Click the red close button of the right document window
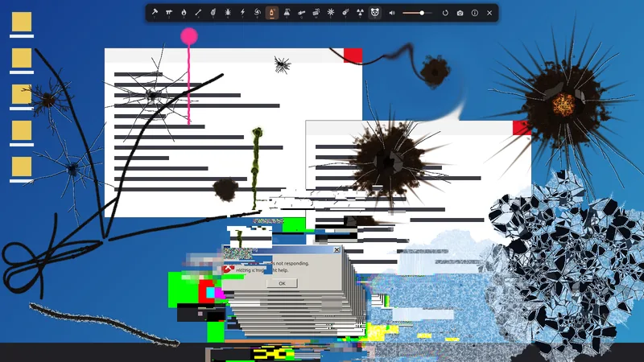644x362 pixels. 522,128
